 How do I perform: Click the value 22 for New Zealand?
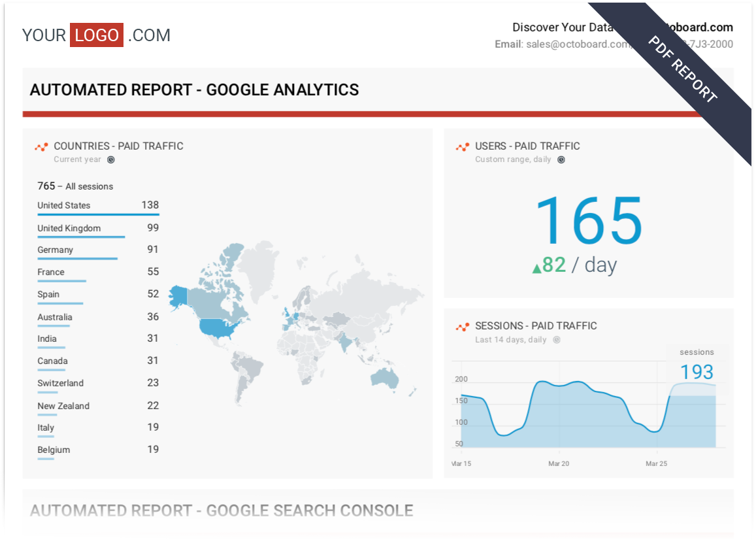coord(153,405)
